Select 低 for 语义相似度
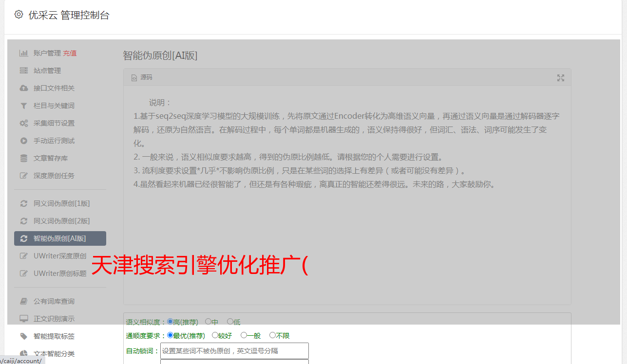This screenshot has height=364, width=627. point(230,322)
